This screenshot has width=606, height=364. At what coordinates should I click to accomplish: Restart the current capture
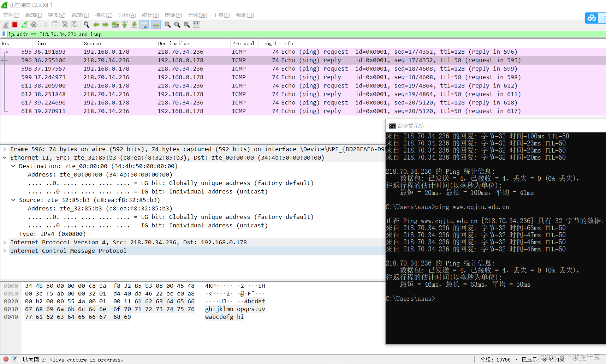(24, 25)
